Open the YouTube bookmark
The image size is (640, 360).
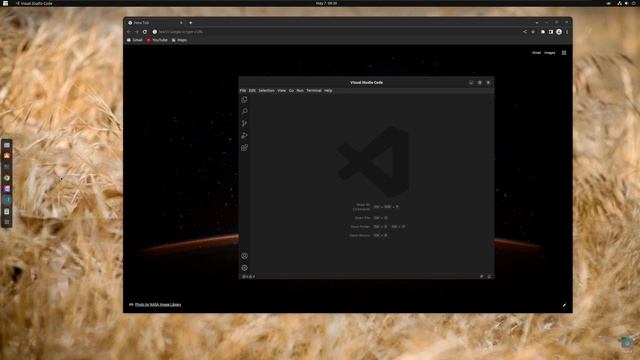tap(157, 40)
